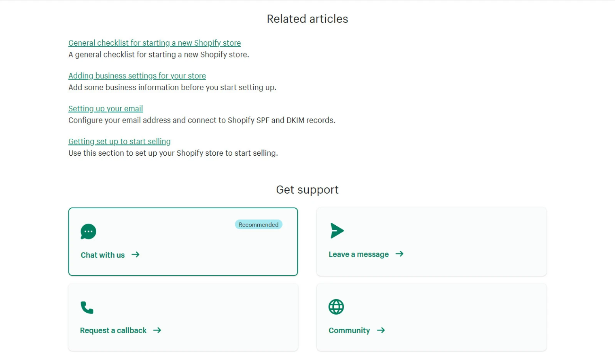
Task: Open the Setting up your email guide
Action: tap(105, 108)
